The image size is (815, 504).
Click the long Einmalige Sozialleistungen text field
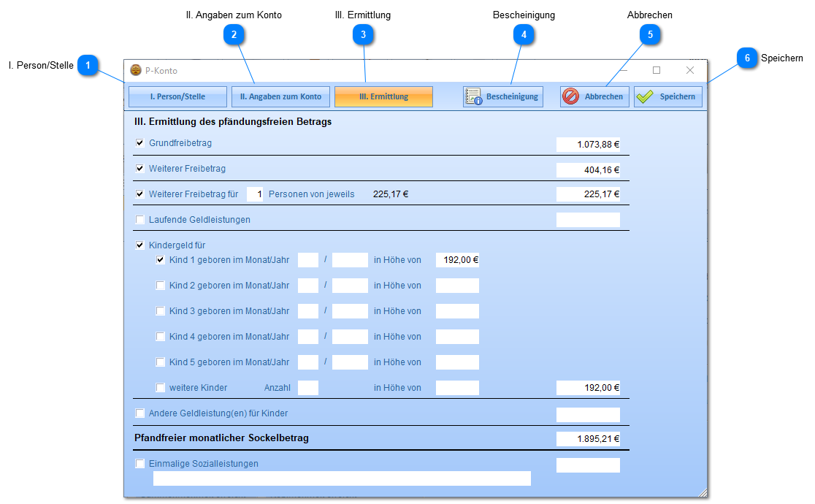(342, 478)
